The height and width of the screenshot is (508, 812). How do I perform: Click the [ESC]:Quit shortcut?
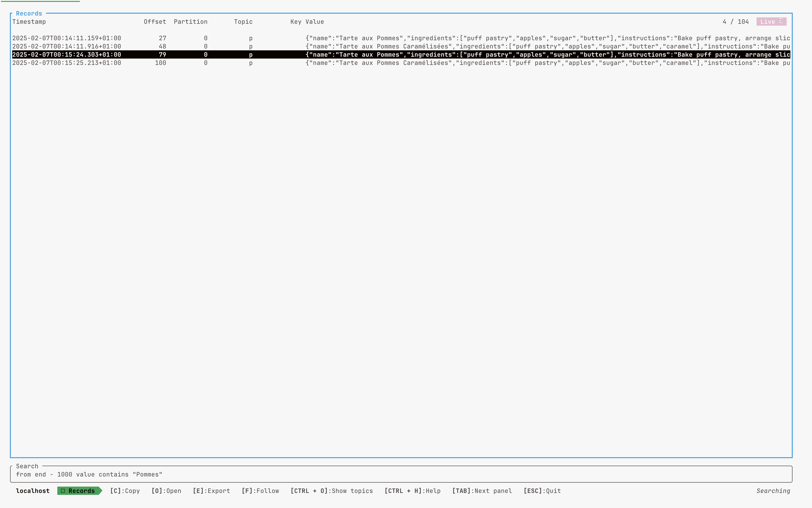pyautogui.click(x=542, y=491)
